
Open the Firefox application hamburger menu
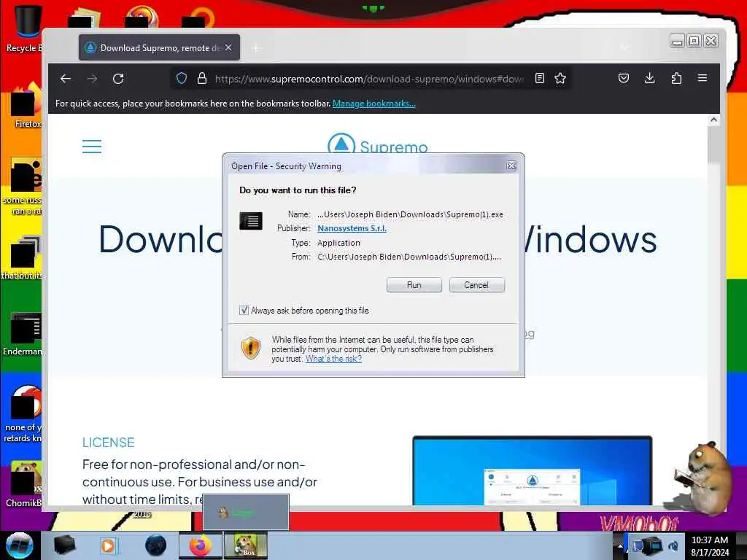703,78
